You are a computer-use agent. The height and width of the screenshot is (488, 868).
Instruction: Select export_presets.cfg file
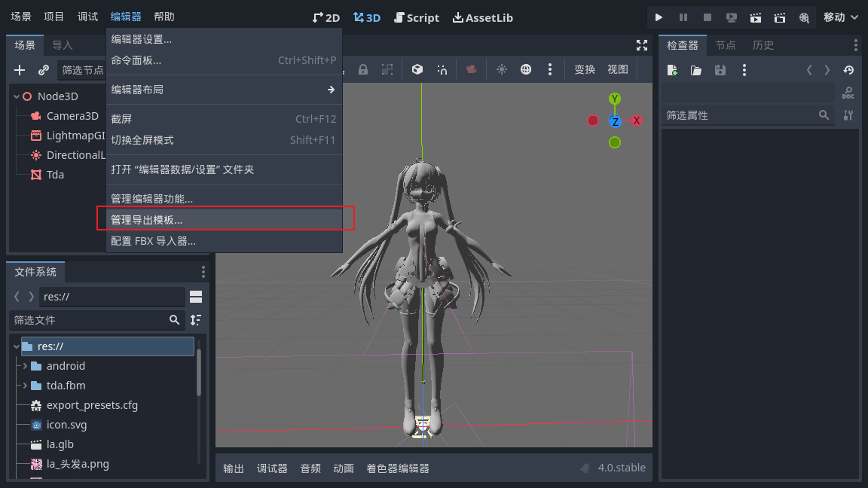(92, 405)
